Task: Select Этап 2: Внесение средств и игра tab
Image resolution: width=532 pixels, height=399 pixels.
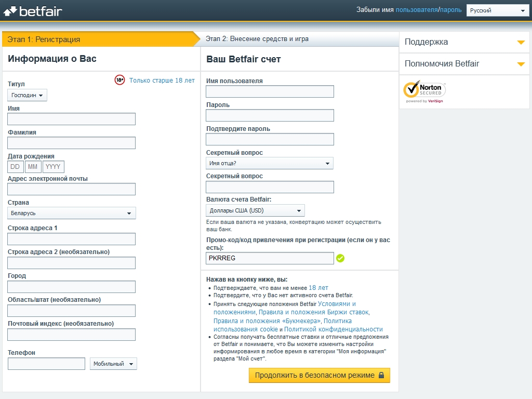Action: (257, 39)
